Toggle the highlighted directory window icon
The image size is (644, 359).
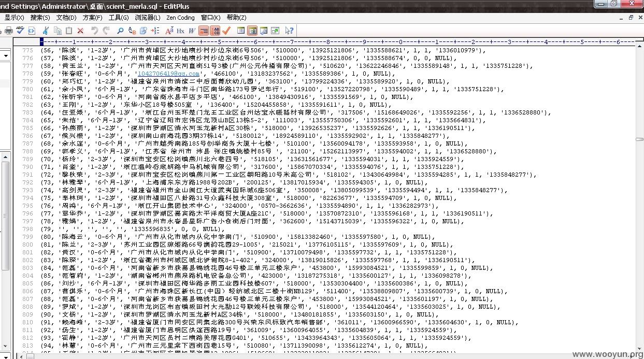point(252,31)
